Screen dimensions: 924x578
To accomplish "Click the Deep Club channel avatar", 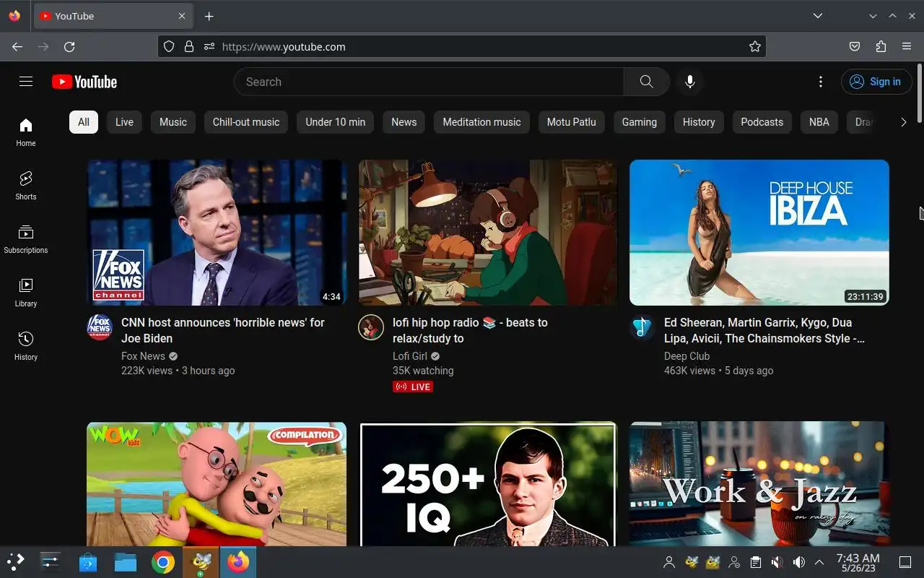I will click(642, 327).
